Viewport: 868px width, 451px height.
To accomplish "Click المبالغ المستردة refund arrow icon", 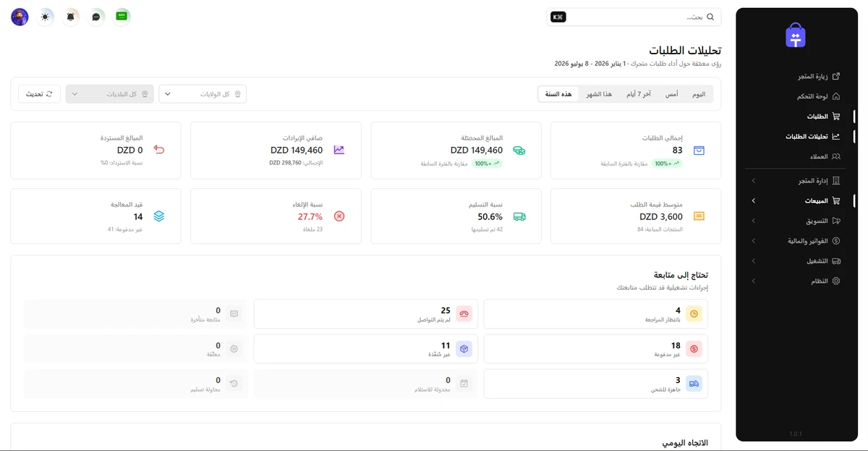I will click(159, 151).
